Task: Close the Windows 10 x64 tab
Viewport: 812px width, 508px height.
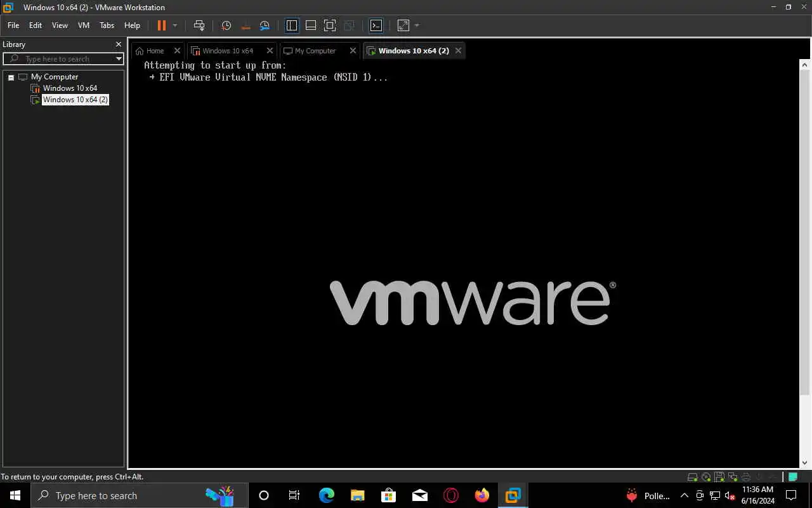Action: (x=270, y=51)
